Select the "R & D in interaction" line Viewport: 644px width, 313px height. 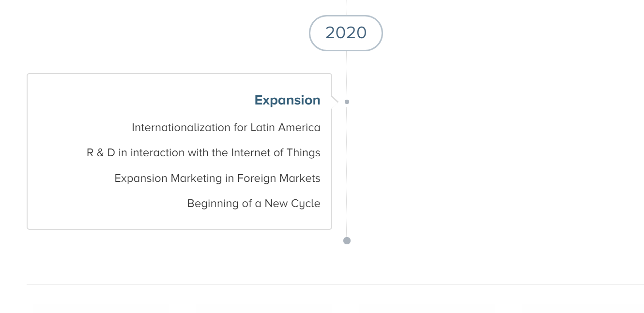click(203, 153)
